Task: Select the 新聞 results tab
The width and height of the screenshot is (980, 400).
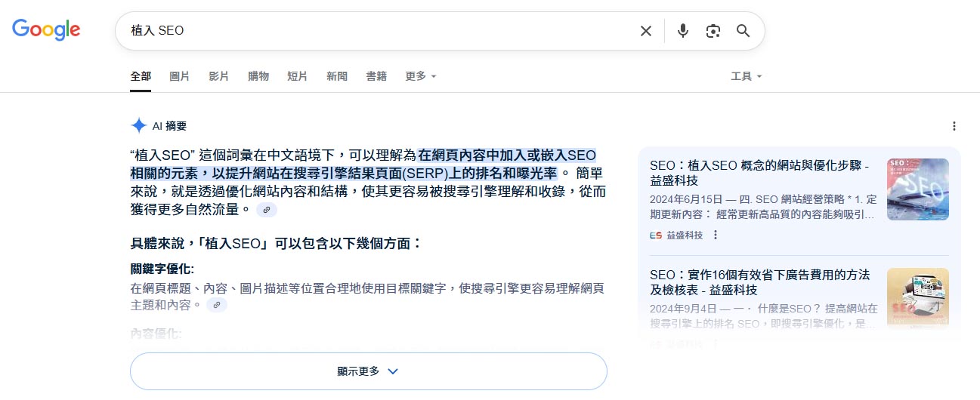Action: pos(337,76)
